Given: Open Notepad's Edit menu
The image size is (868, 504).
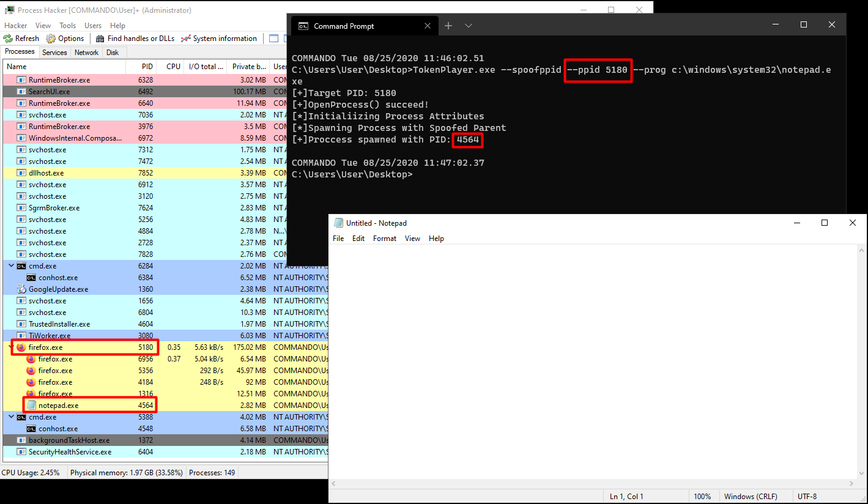Looking at the screenshot, I should pyautogui.click(x=358, y=239).
